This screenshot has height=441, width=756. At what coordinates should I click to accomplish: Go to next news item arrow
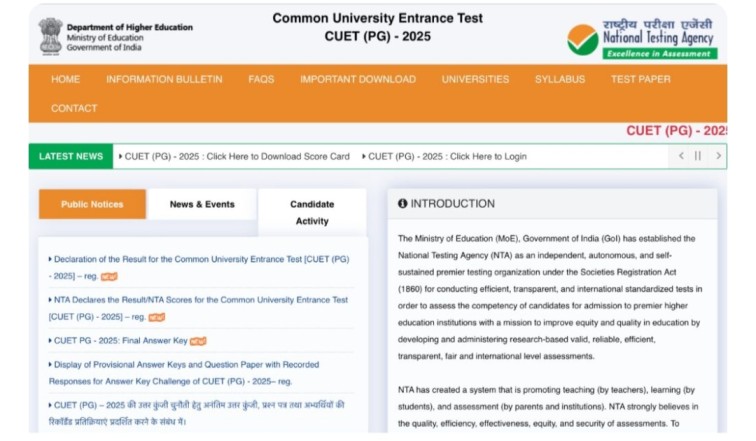coord(718,156)
